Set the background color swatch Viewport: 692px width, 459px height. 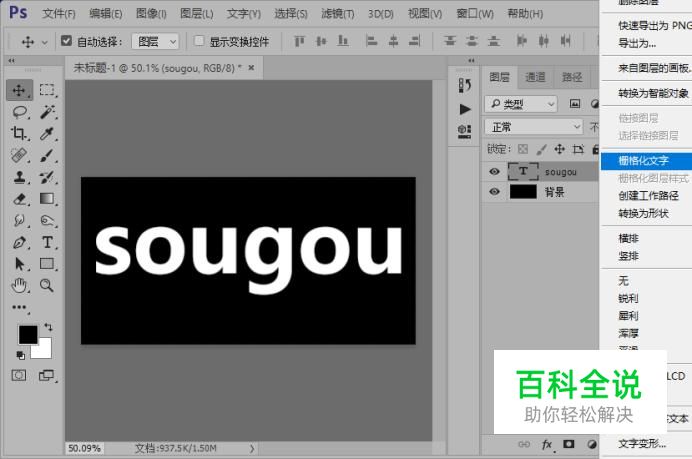click(45, 351)
